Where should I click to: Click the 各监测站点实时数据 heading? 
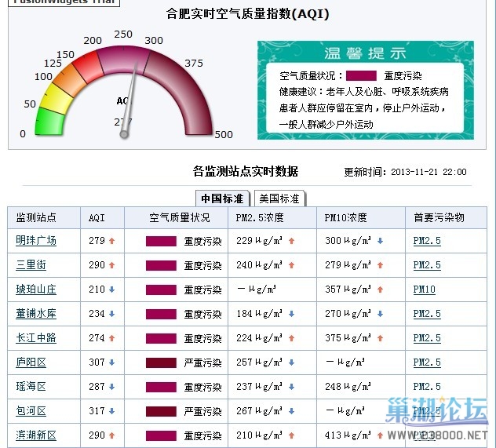tap(246, 171)
